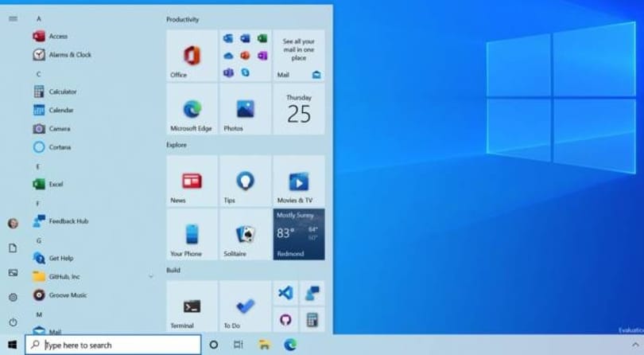Screen dimensions: 644x355
Task: Open Pictures from the Start sidebar
Action: [14, 273]
